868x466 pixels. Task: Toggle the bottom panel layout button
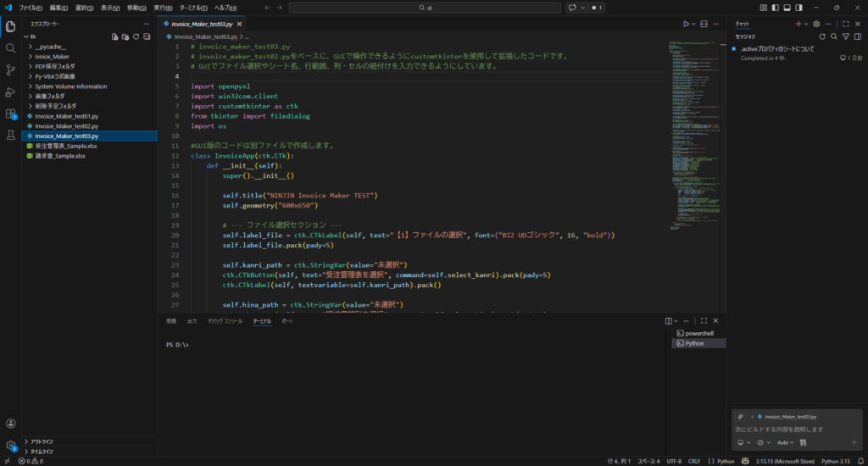[x=787, y=8]
